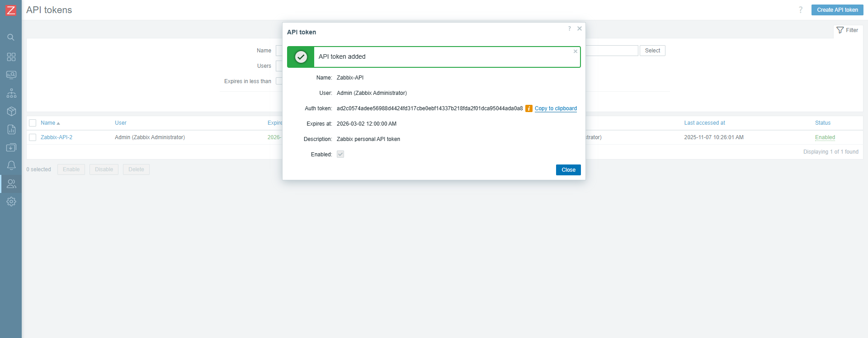Expand the Filter panel

click(x=848, y=30)
